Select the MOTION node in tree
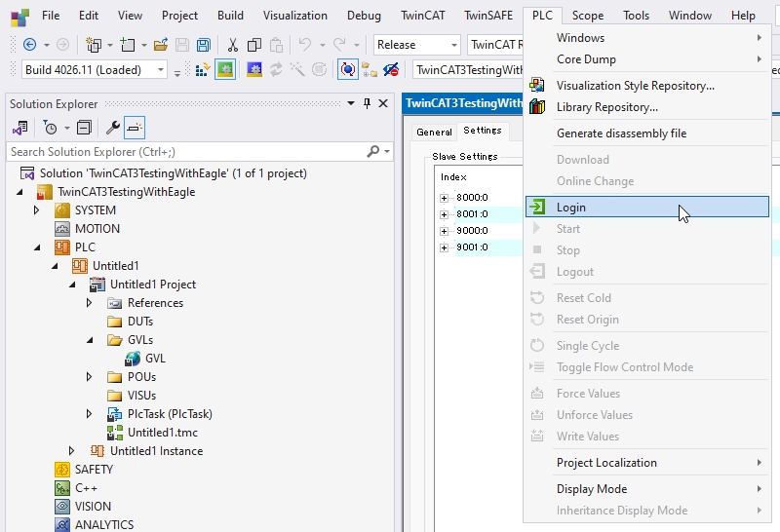This screenshot has width=780, height=532. tap(97, 229)
